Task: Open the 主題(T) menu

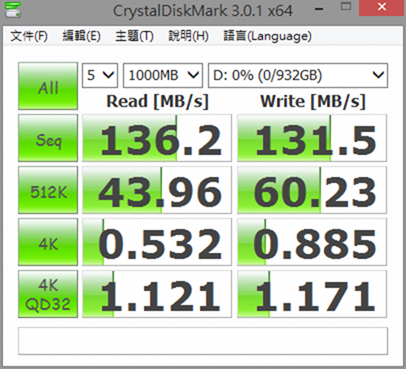Action: coord(134,36)
